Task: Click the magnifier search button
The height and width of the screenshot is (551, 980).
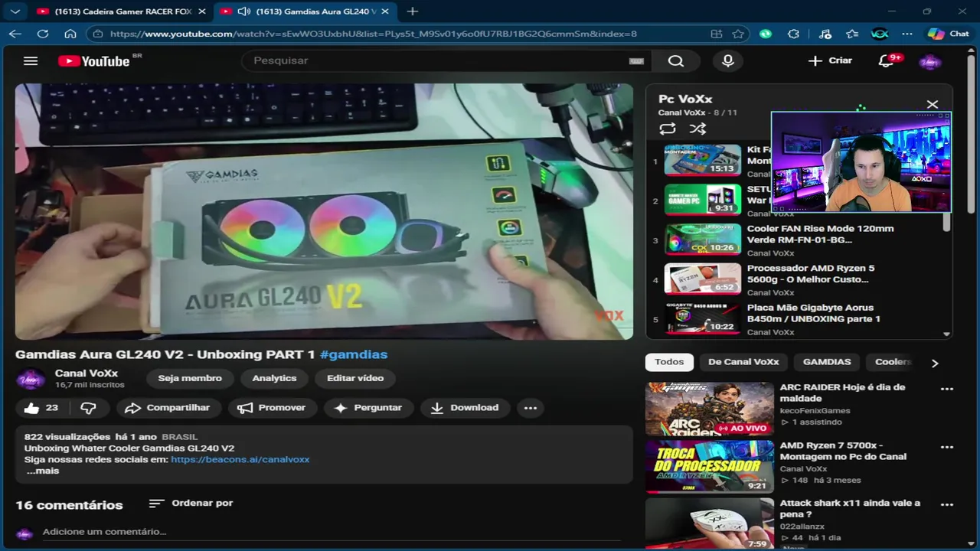Action: tap(676, 61)
